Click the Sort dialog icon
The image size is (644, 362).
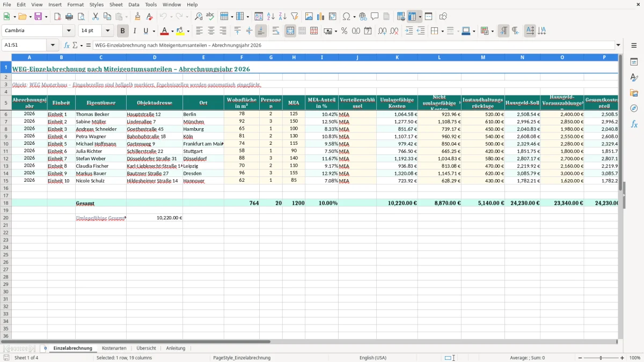tap(259, 17)
